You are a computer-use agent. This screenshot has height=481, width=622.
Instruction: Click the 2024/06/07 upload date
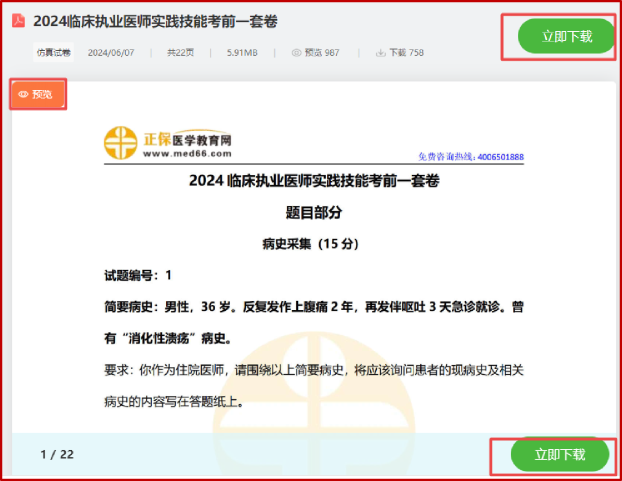(x=111, y=52)
